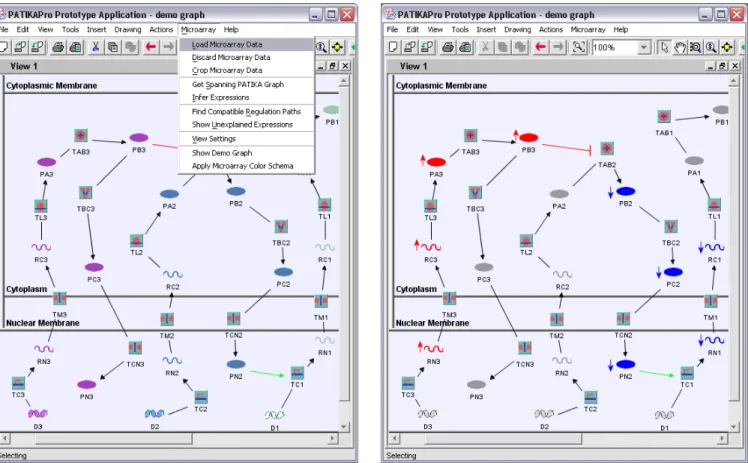Click New document icon in right toolbar
The height and width of the screenshot is (463, 748).
click(393, 47)
